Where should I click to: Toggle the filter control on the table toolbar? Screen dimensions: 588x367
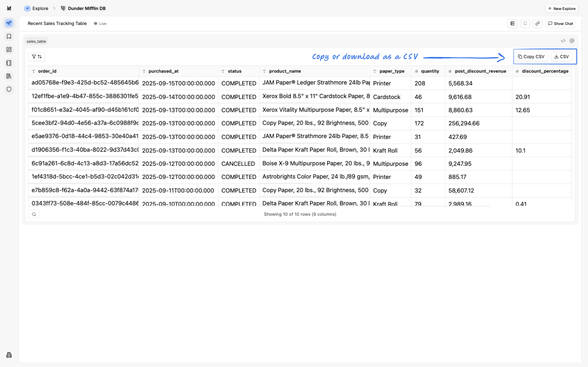click(x=34, y=57)
